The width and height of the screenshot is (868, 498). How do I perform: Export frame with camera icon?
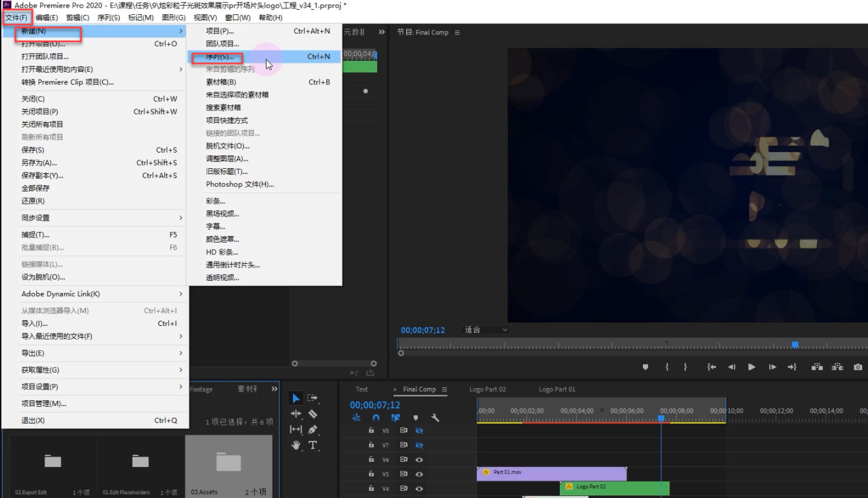858,367
